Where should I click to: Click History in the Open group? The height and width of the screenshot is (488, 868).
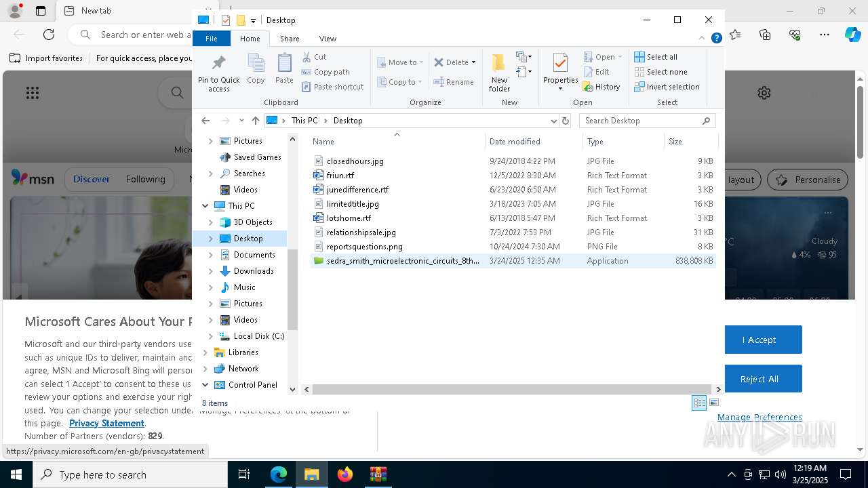click(x=601, y=87)
